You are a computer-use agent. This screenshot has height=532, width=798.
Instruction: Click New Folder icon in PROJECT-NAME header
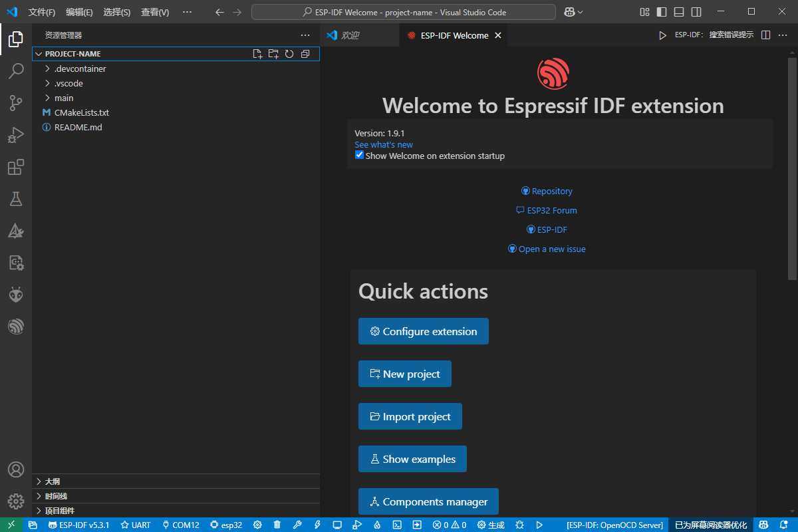coord(273,54)
